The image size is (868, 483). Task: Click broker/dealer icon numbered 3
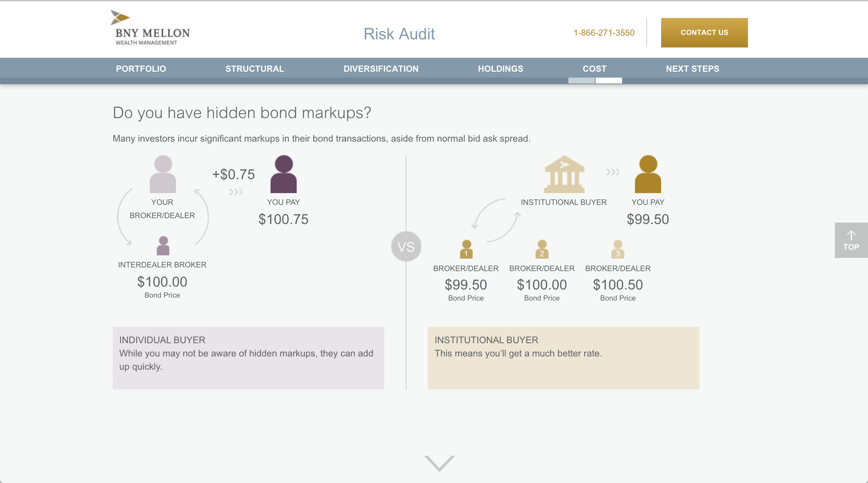(618, 249)
